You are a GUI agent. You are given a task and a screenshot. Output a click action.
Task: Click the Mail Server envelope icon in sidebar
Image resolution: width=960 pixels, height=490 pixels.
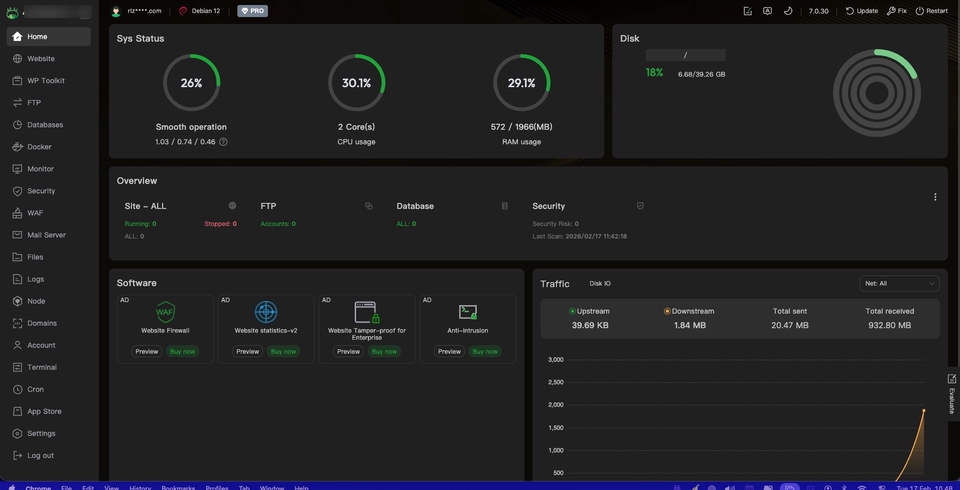click(17, 235)
